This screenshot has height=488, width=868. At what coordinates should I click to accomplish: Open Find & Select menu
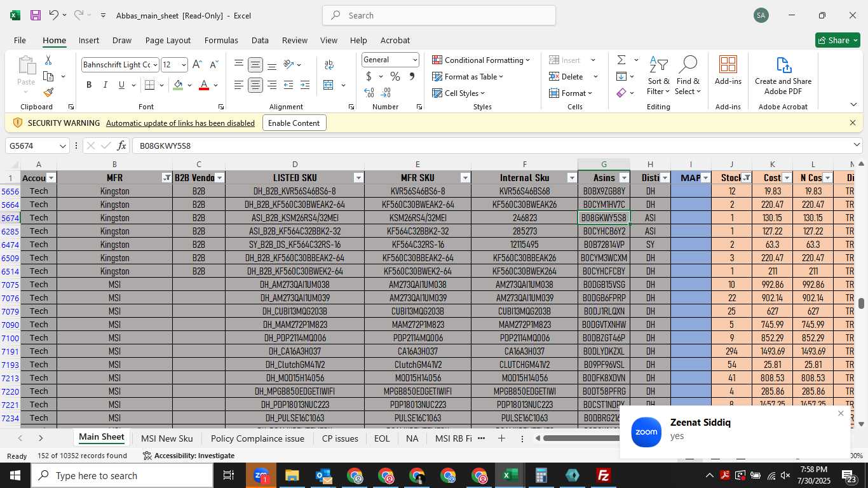pos(688,76)
